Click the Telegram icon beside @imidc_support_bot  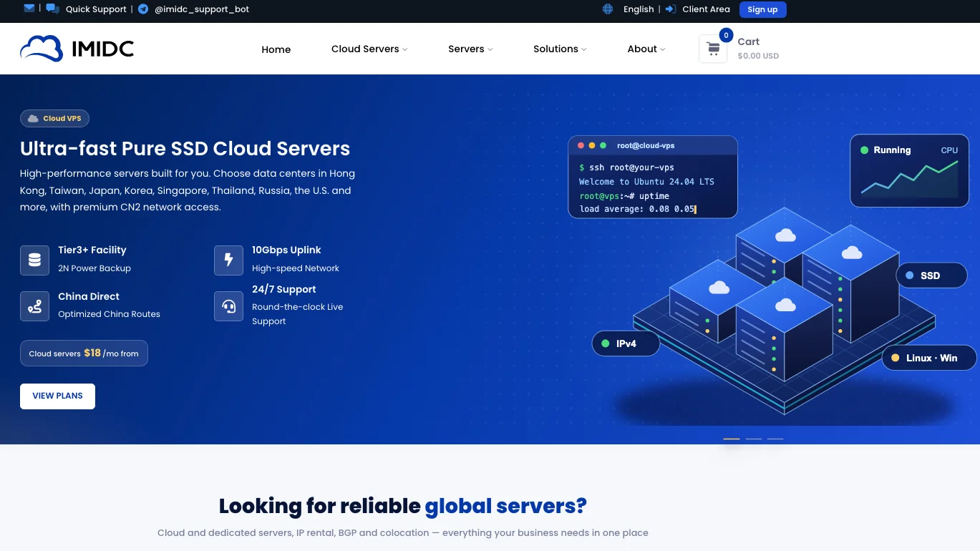pos(143,9)
